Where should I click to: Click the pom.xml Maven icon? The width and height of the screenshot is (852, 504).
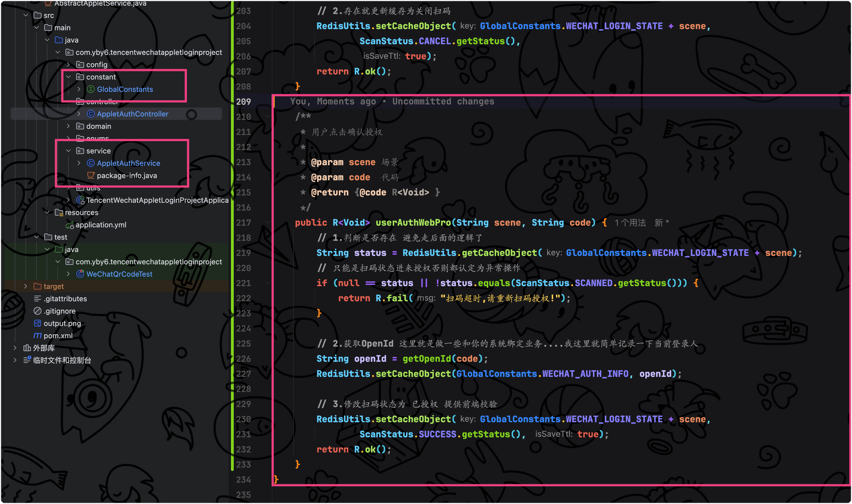coord(37,336)
